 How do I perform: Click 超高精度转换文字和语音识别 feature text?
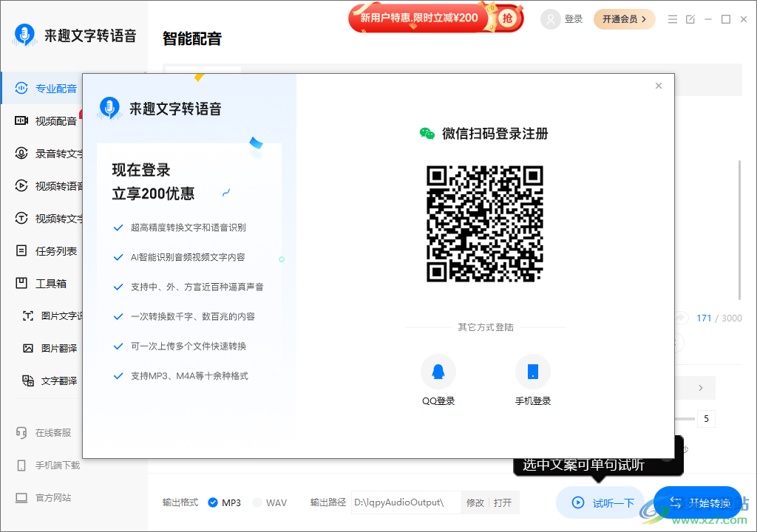click(189, 228)
